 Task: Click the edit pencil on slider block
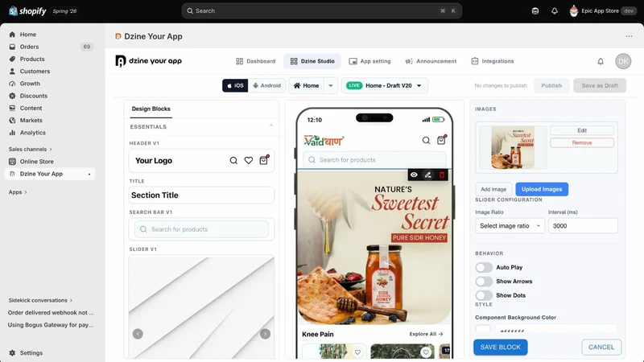click(428, 175)
